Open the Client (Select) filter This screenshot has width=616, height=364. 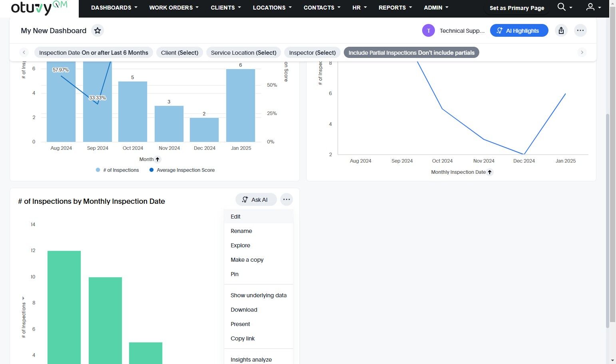coord(179,53)
